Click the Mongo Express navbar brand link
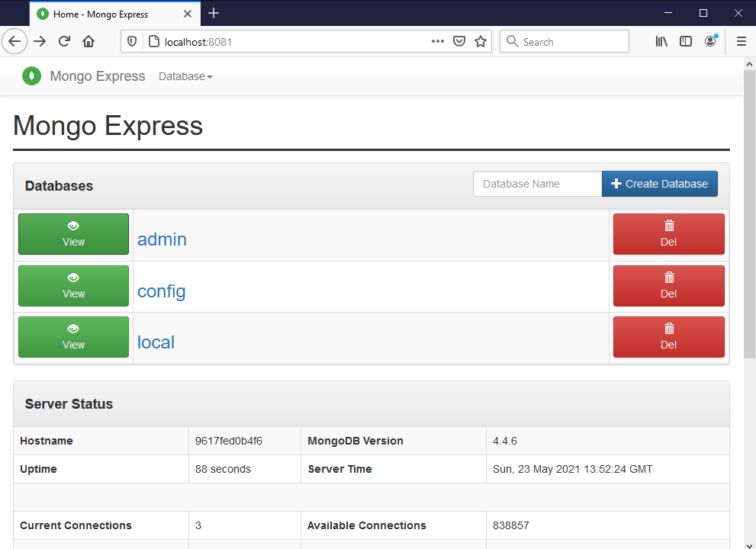This screenshot has width=756, height=549. pyautogui.click(x=98, y=76)
